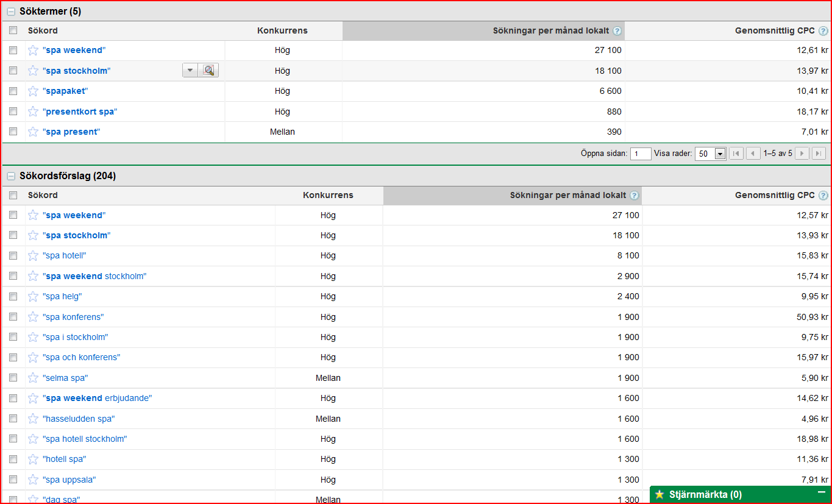
Task: Star the "spa konferens" suggestion
Action: 33,317
